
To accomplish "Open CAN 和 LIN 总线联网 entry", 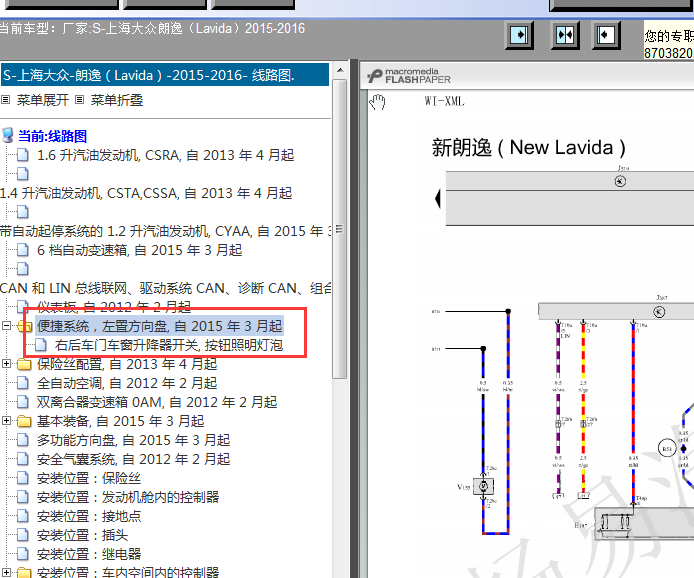I will point(166,289).
